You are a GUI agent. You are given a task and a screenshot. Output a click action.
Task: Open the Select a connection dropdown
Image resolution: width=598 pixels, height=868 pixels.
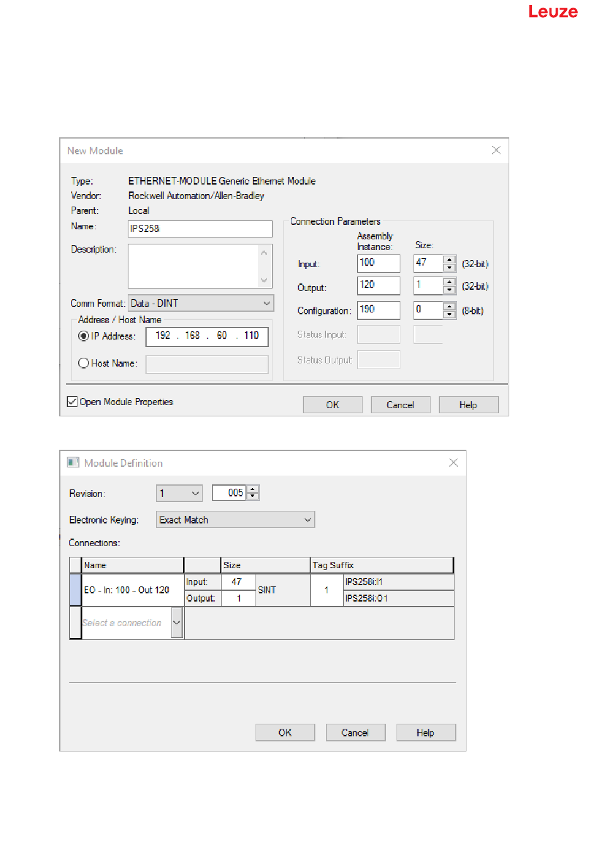[x=177, y=623]
